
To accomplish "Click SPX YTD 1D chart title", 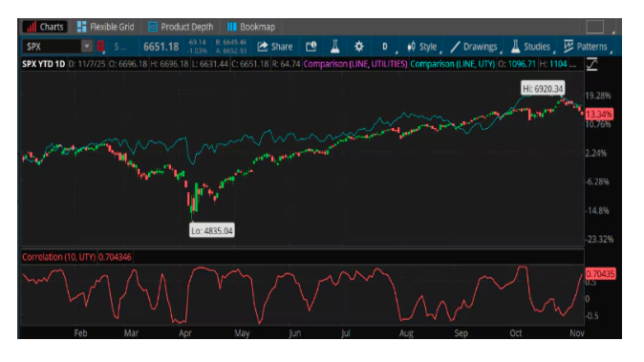I will click(44, 64).
